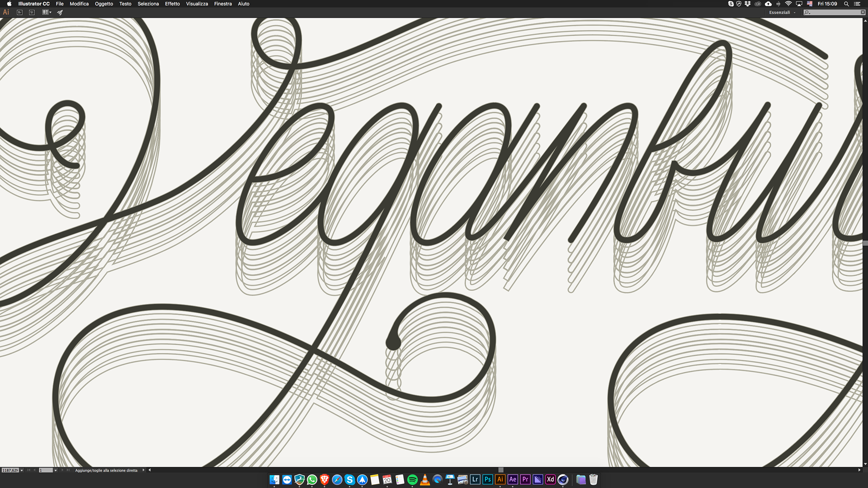Click the GPU performance rocket icon
The height and width of the screenshot is (488, 868).
[x=60, y=12]
